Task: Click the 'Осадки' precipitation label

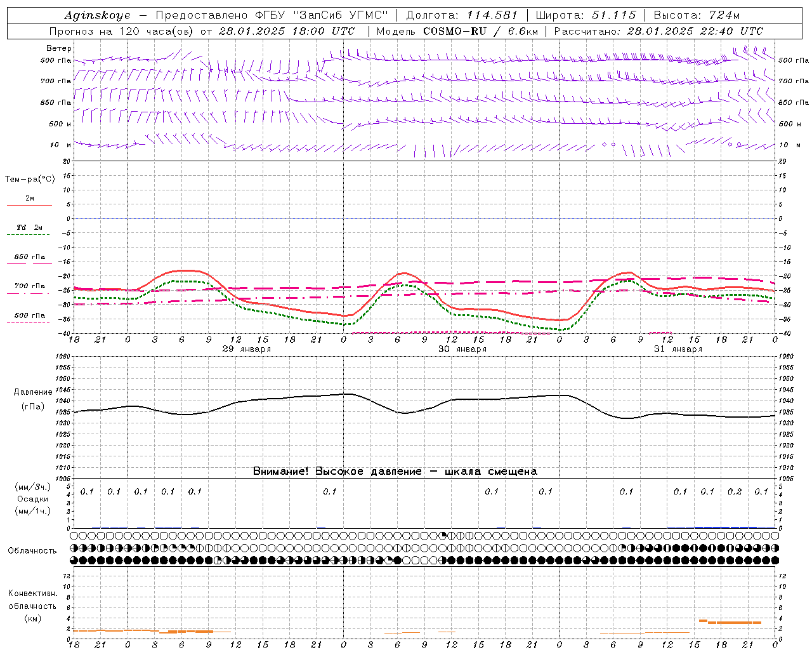Action: (x=32, y=499)
